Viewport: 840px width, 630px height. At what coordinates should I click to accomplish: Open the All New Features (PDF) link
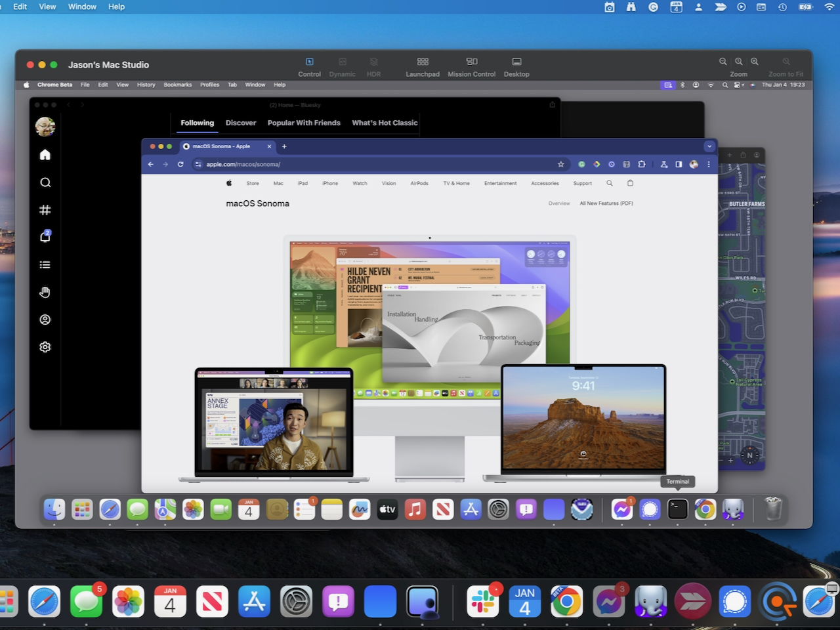coord(606,203)
